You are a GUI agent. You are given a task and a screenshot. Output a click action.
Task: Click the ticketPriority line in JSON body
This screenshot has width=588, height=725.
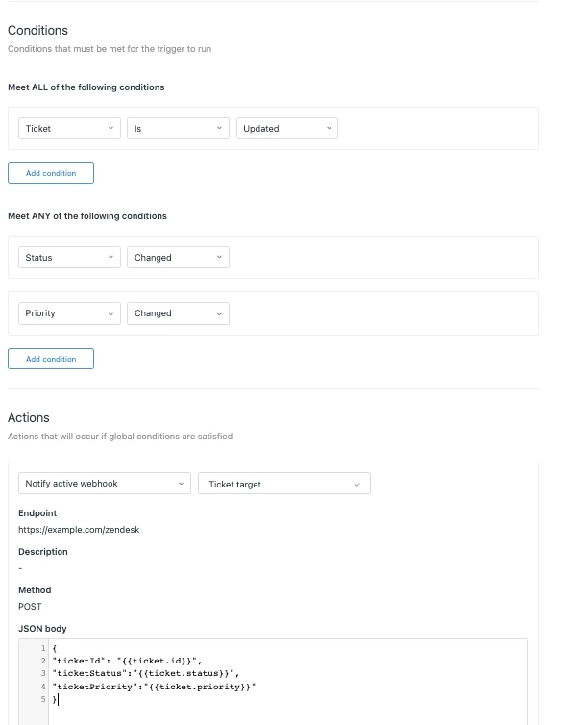(154, 687)
